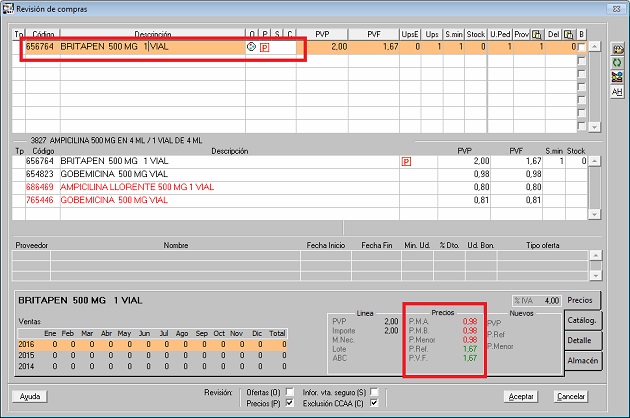Enable the Ofertas (O) checkbox
The image size is (630, 418).
coord(289,391)
